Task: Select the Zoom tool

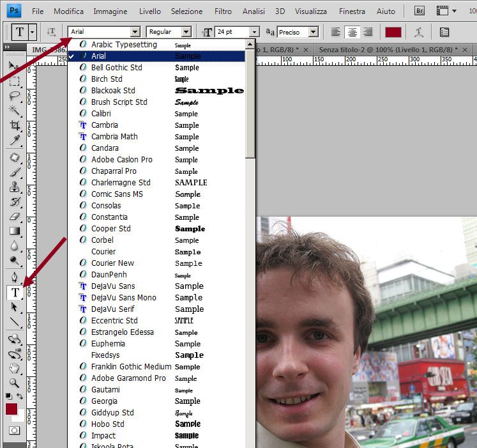Action: (14, 383)
